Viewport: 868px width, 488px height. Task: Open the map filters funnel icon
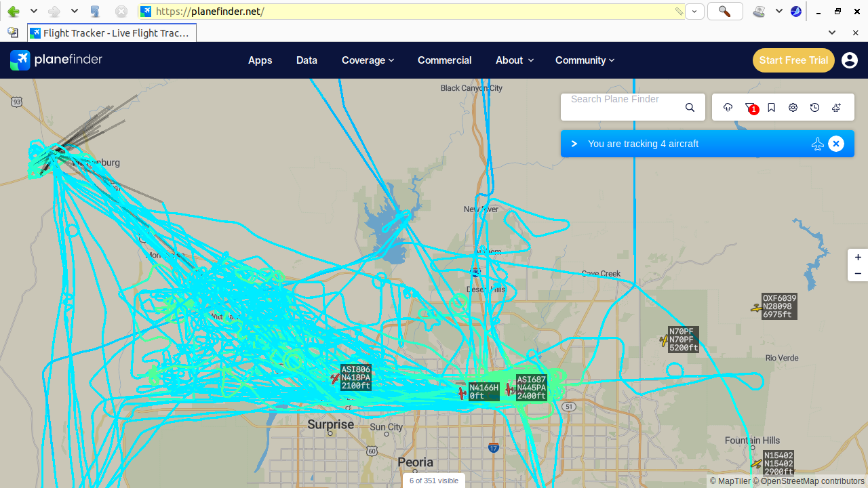[x=750, y=108]
